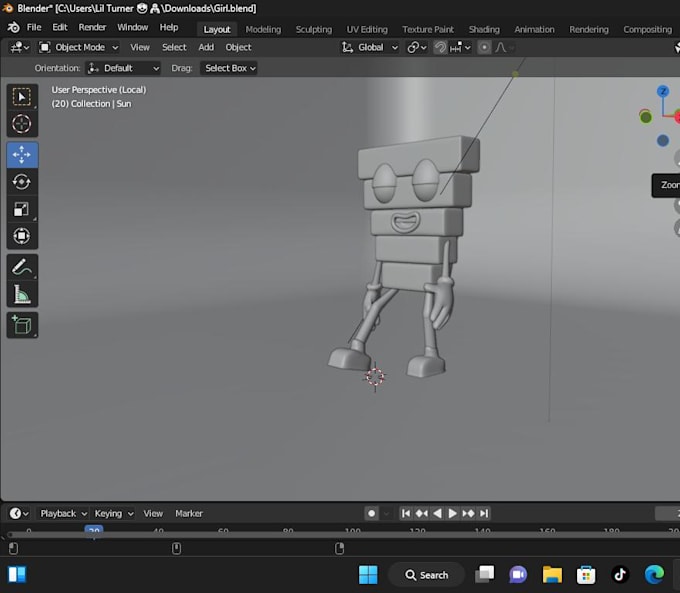Image resolution: width=680 pixels, height=593 pixels.
Task: Open the Keying popover in timeline
Action: [114, 514]
